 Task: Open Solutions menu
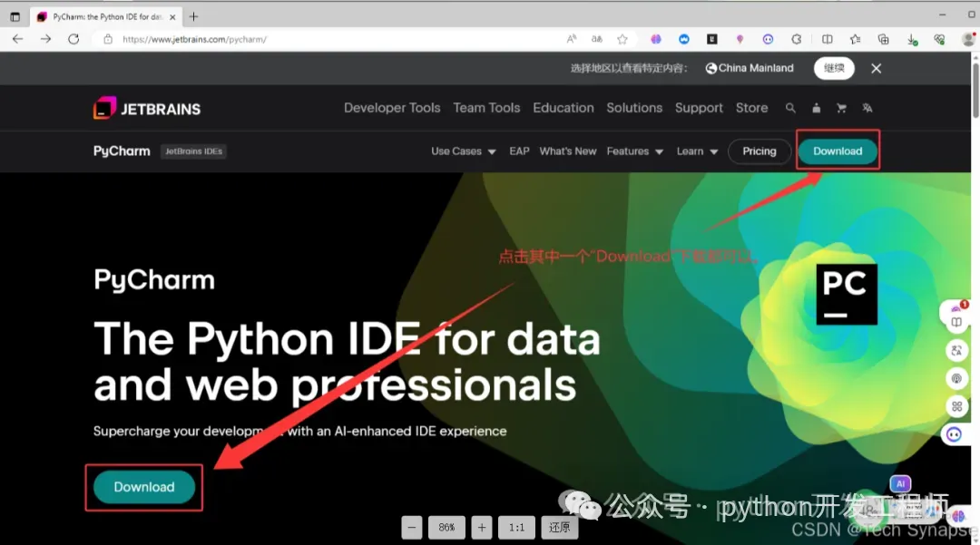(633, 108)
